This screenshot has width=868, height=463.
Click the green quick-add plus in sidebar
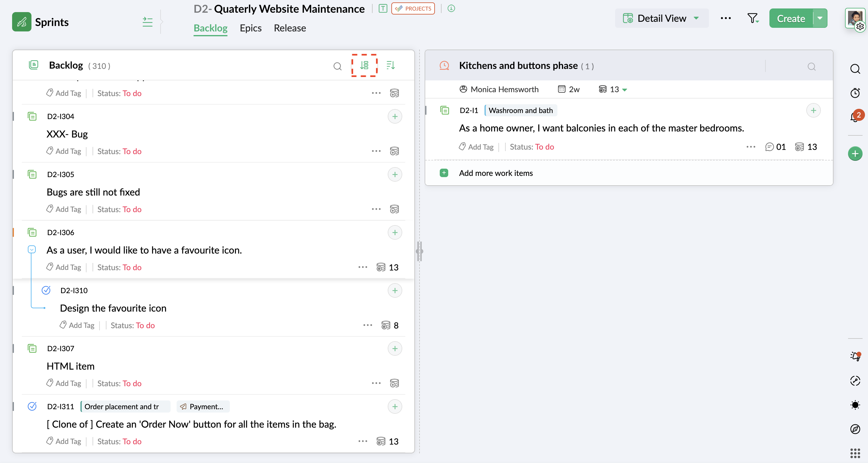[x=855, y=154]
